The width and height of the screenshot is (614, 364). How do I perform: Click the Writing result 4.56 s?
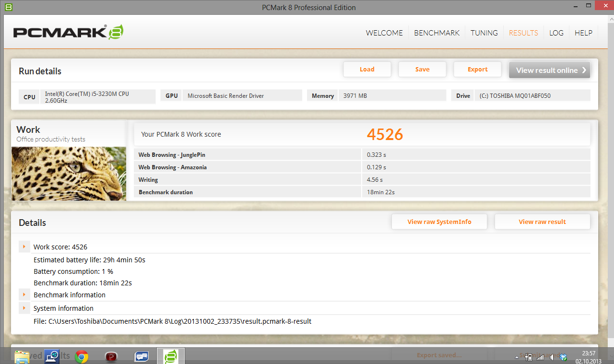click(x=375, y=180)
